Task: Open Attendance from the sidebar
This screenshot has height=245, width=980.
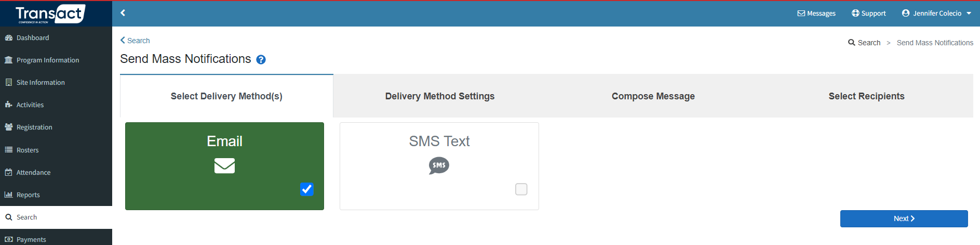Action: pos(56,173)
